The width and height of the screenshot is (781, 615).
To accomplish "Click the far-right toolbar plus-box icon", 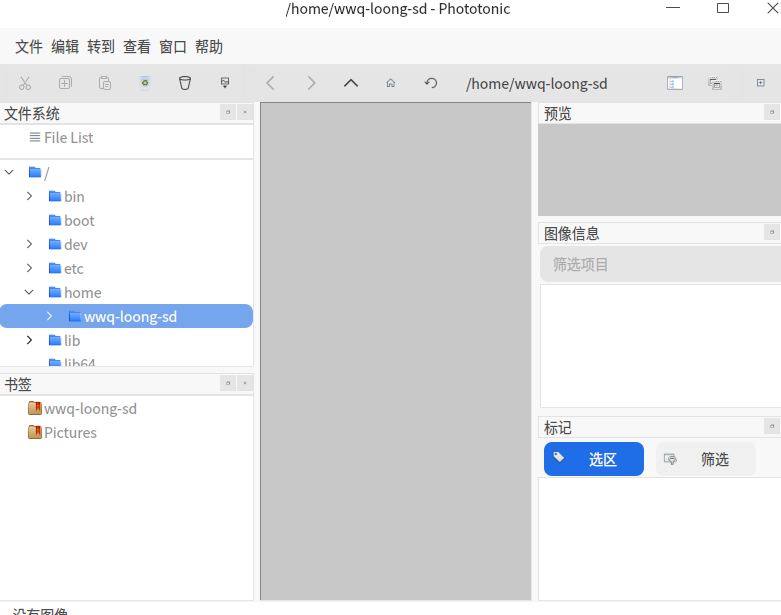I will 761,83.
